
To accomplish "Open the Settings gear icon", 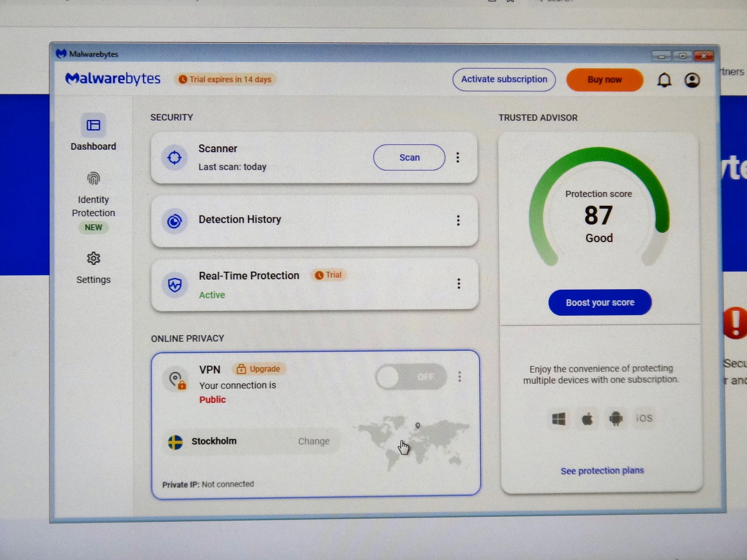I will (94, 258).
